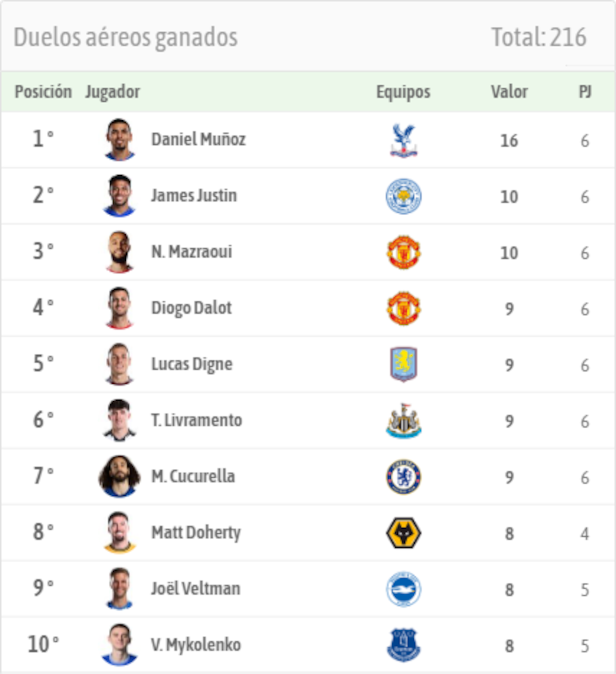This screenshot has height=674, width=616.
Task: Click the Newcastle United crest for T. Livramento
Action: [x=404, y=420]
